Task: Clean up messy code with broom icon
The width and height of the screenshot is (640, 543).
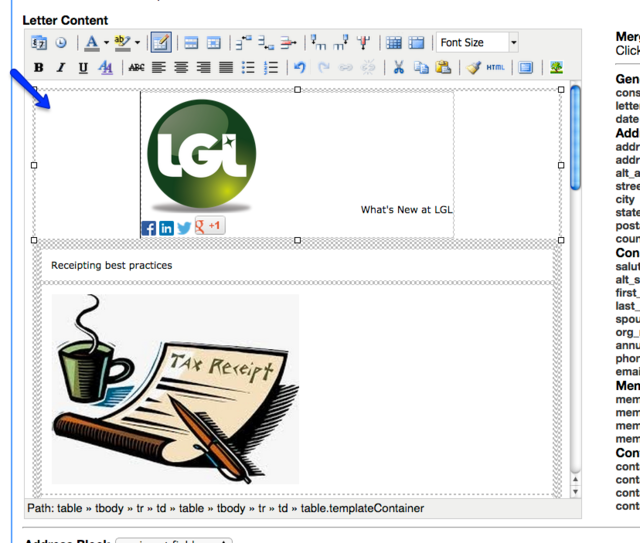Action: [x=473, y=67]
